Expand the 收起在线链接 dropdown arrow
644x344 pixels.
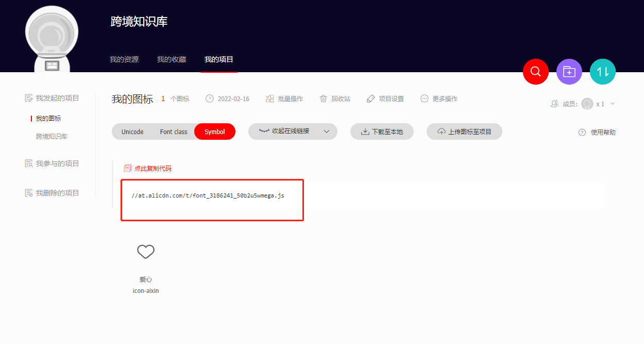point(327,132)
